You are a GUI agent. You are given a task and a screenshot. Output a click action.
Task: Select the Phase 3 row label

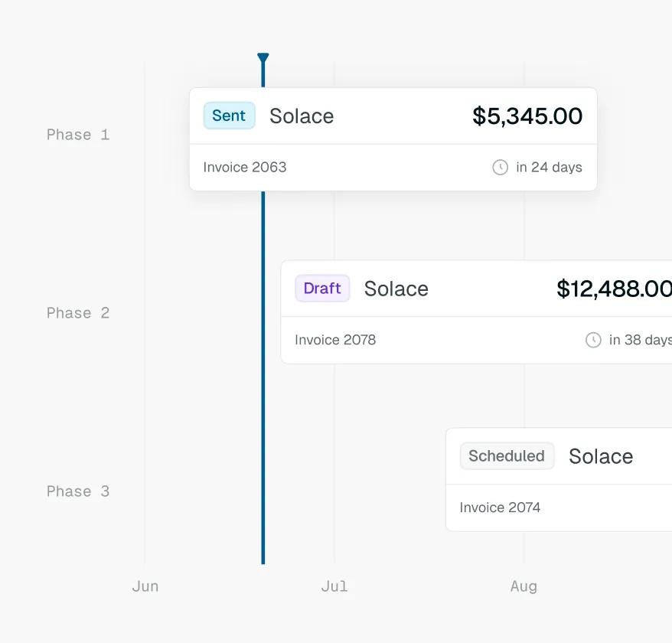click(78, 491)
